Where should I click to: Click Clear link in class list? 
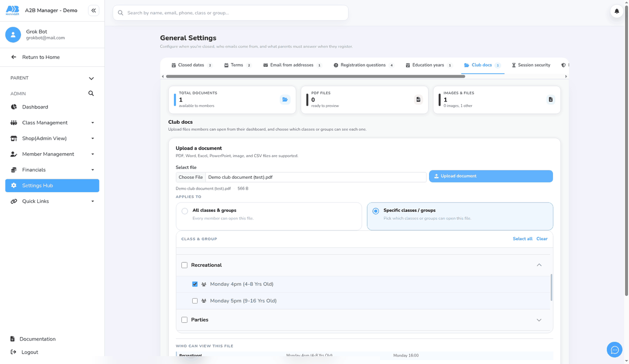click(542, 239)
